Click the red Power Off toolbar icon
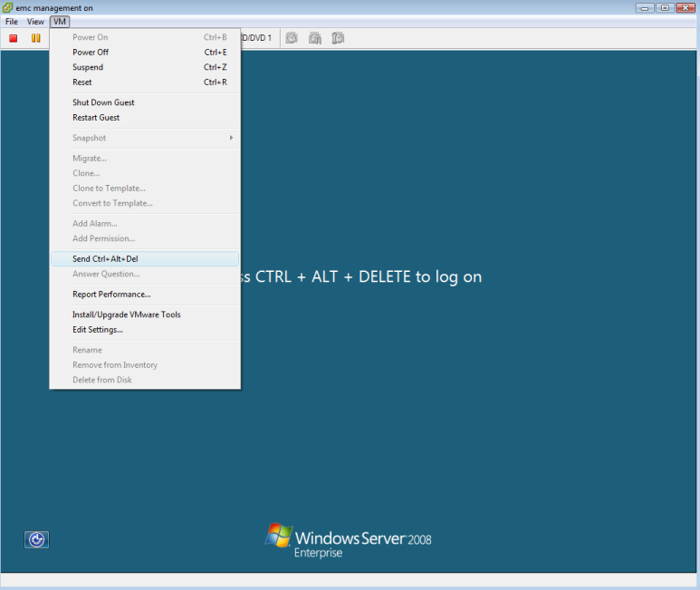Screen dimensions: 700x590 coord(14,38)
